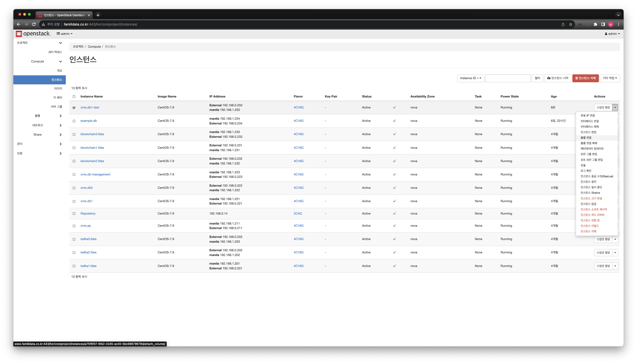Click the OpenStack logo
The width and height of the screenshot is (637, 364).
pos(33,34)
